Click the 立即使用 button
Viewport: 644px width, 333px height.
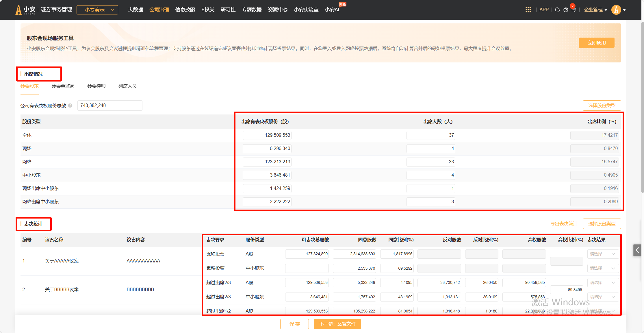coord(596,43)
